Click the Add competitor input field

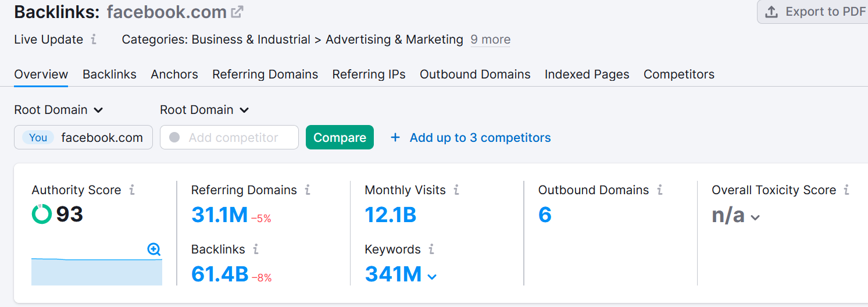pyautogui.click(x=229, y=138)
